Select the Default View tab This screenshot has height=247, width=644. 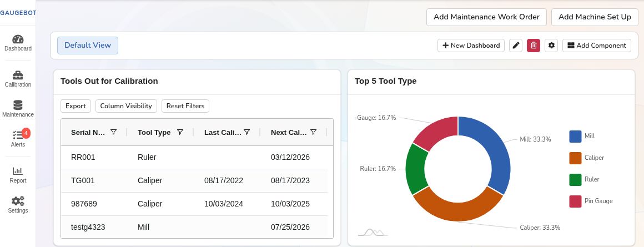click(88, 46)
